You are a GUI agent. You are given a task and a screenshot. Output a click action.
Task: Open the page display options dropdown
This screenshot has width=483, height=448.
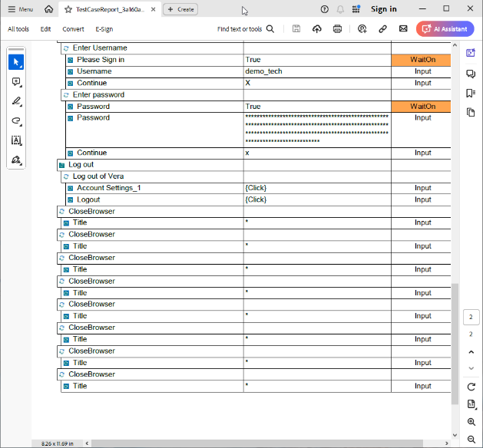tap(471, 404)
